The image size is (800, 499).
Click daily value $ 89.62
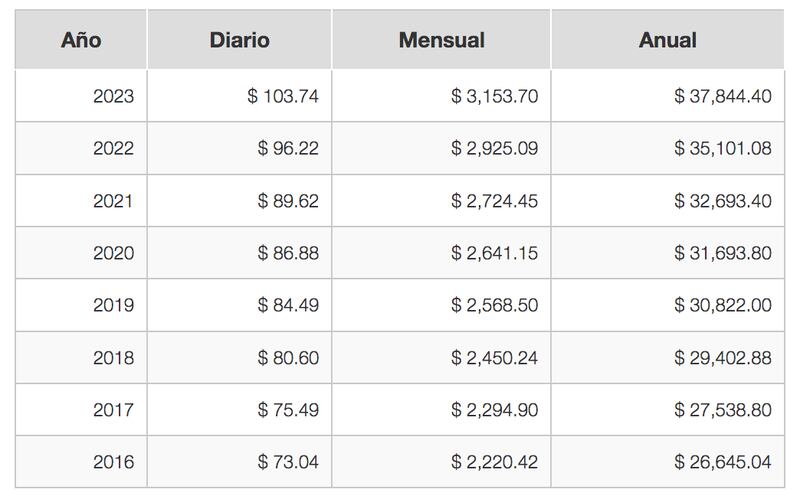[x=288, y=201]
